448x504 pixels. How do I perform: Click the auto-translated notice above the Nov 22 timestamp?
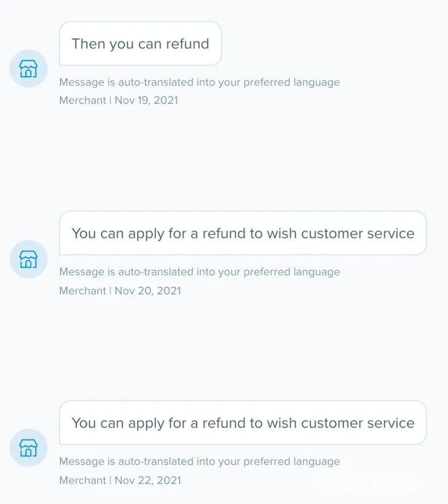pos(199,462)
